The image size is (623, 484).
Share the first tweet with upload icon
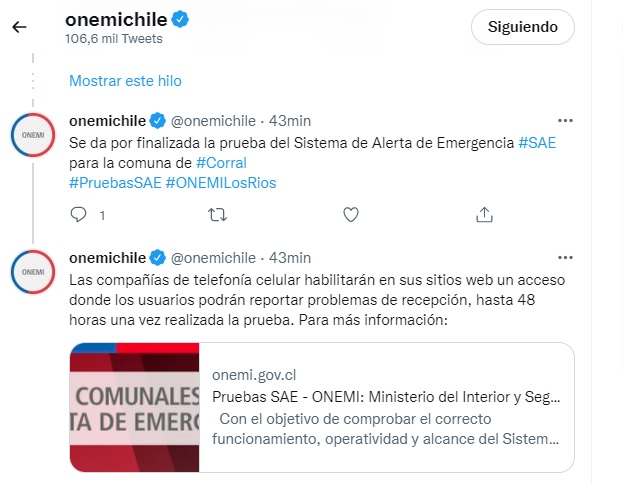(x=484, y=215)
